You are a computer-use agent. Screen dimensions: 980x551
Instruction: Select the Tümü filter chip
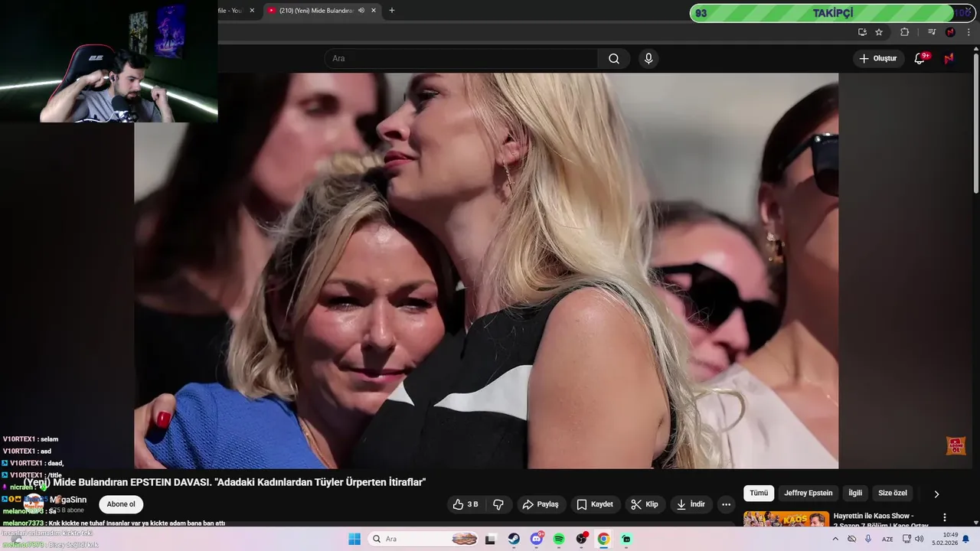pyautogui.click(x=759, y=494)
